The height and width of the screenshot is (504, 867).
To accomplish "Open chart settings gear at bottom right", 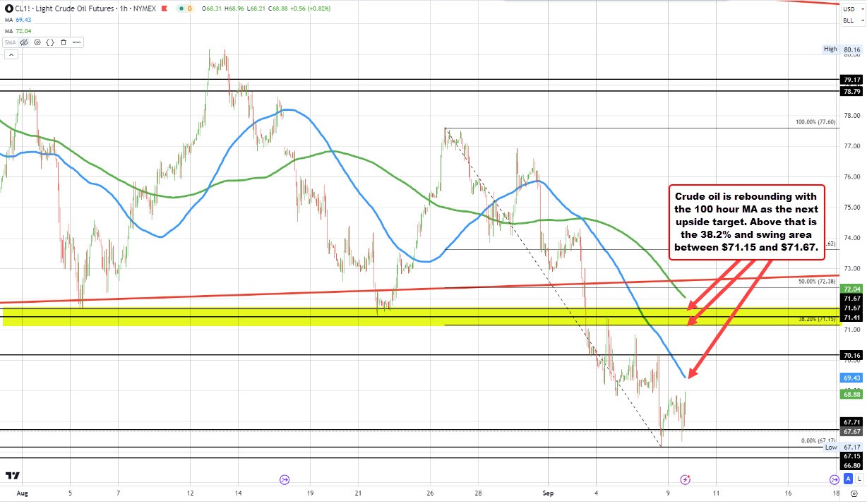I will pos(854,493).
